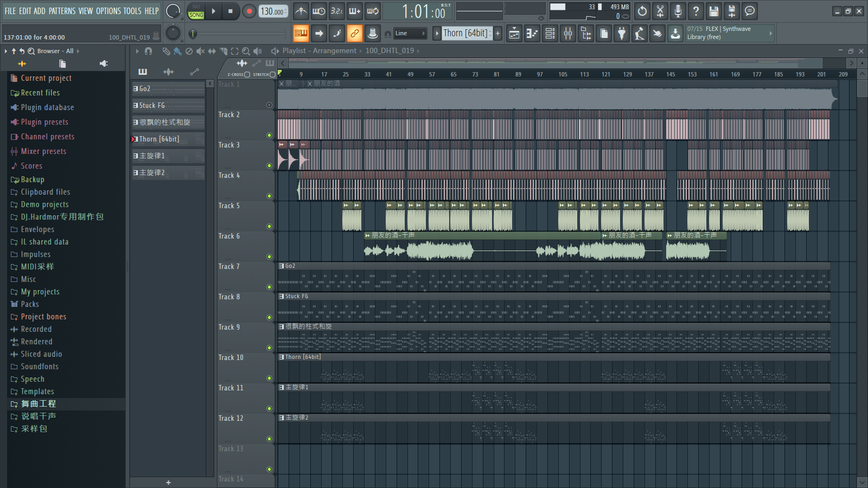Open the Thorn [64bit] pattern selector
This screenshot has height=488, width=868.
(x=465, y=34)
